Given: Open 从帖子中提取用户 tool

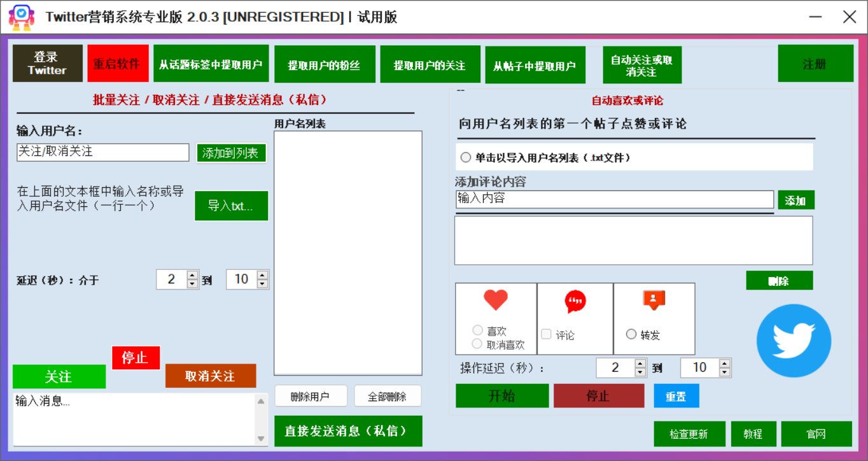Looking at the screenshot, I should (x=535, y=65).
